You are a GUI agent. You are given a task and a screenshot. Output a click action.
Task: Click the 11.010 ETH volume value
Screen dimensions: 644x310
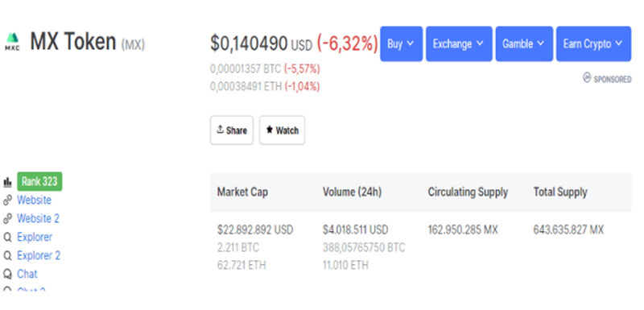click(x=345, y=265)
